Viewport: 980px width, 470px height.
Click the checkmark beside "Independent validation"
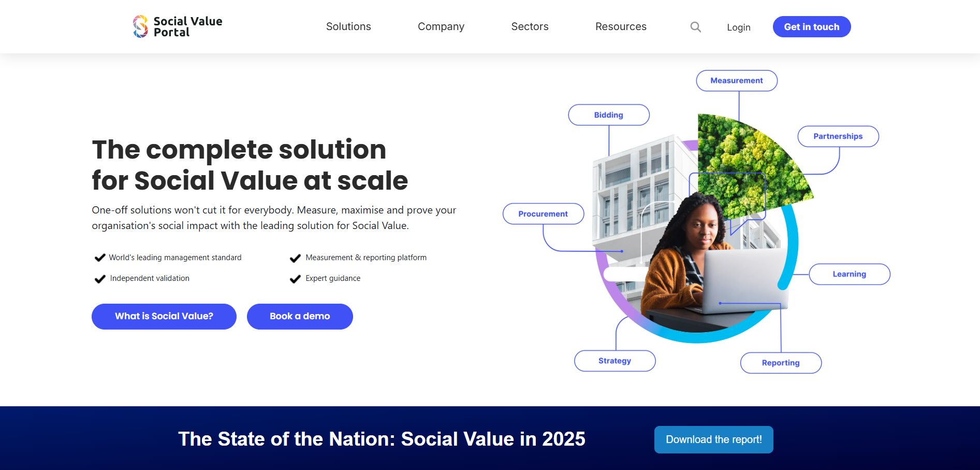[99, 278]
